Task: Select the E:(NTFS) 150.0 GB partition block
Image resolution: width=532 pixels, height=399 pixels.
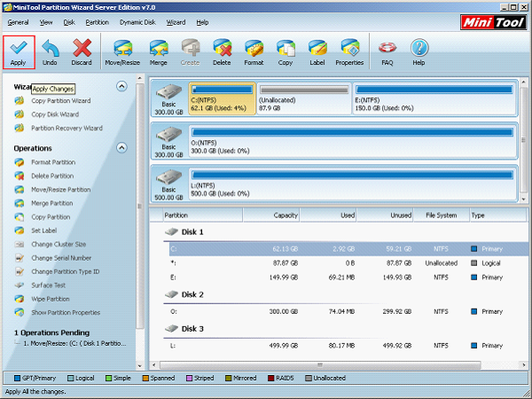Action: coord(434,98)
